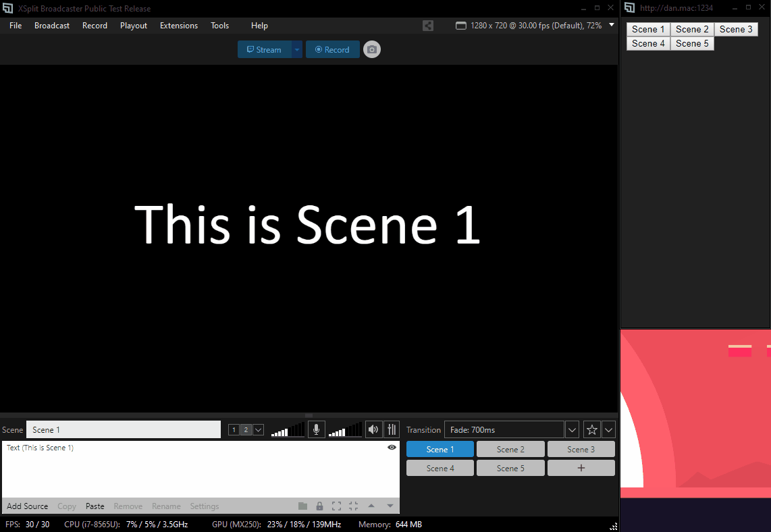Viewport: 771px width, 532px height.
Task: Open the resolution settings dropdown arrow
Action: (x=612, y=24)
